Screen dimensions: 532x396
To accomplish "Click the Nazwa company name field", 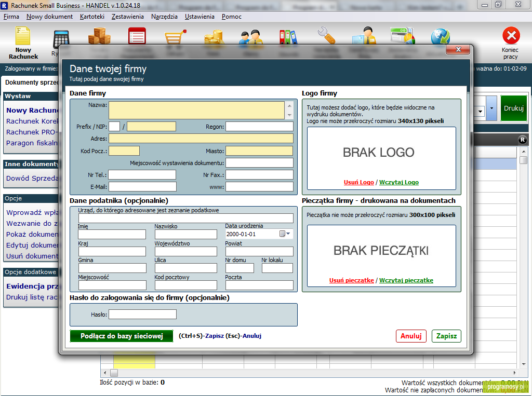I will (196, 110).
